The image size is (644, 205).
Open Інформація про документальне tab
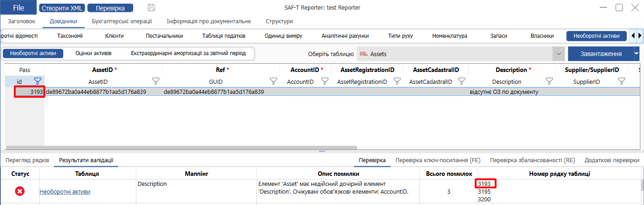point(209,21)
